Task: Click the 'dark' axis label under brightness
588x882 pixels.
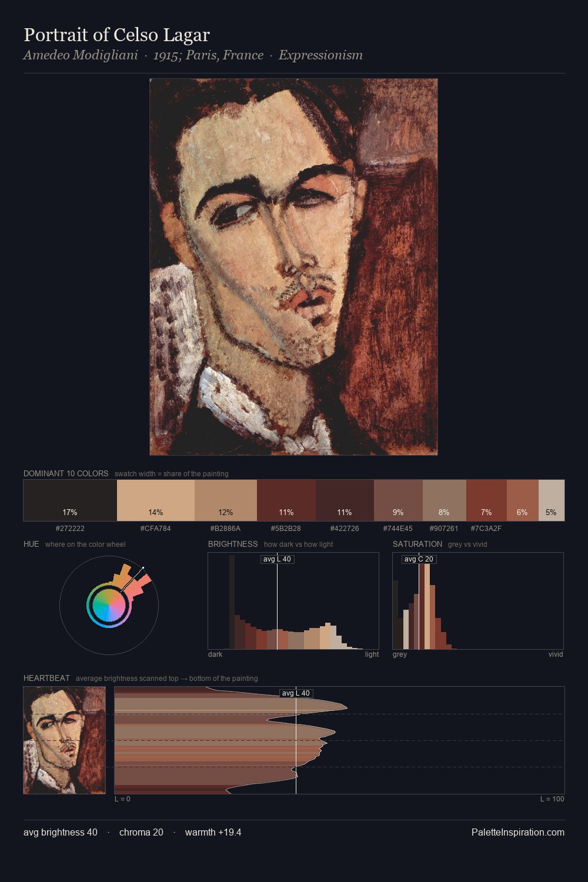Action: tap(215, 654)
